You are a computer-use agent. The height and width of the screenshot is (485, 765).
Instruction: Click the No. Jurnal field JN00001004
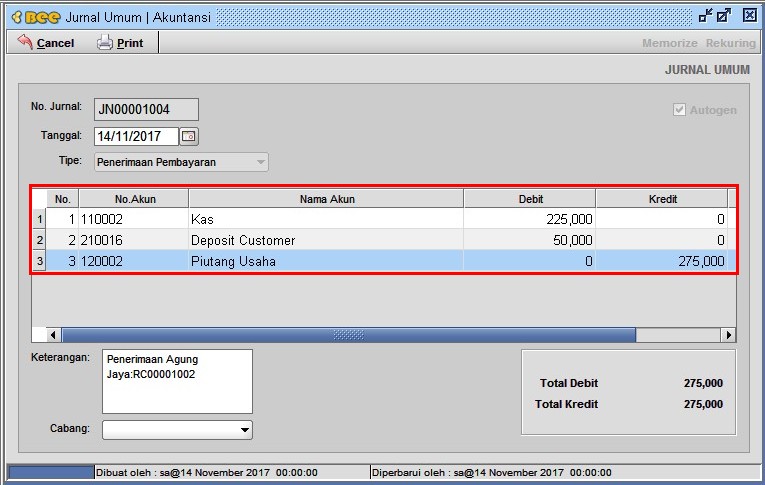point(146,109)
